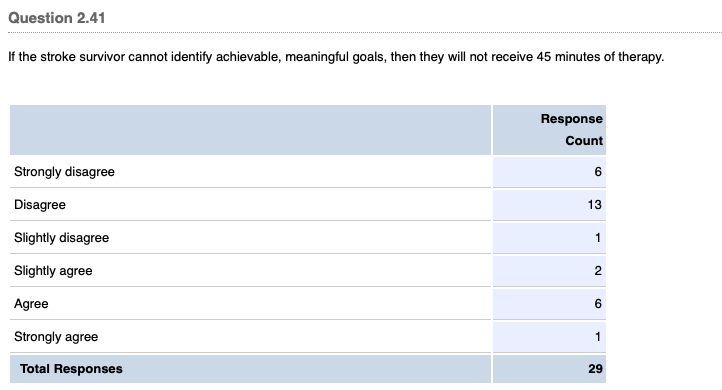Click the count 6 for Agree
Screen dimensions: 722x390
pos(598,304)
